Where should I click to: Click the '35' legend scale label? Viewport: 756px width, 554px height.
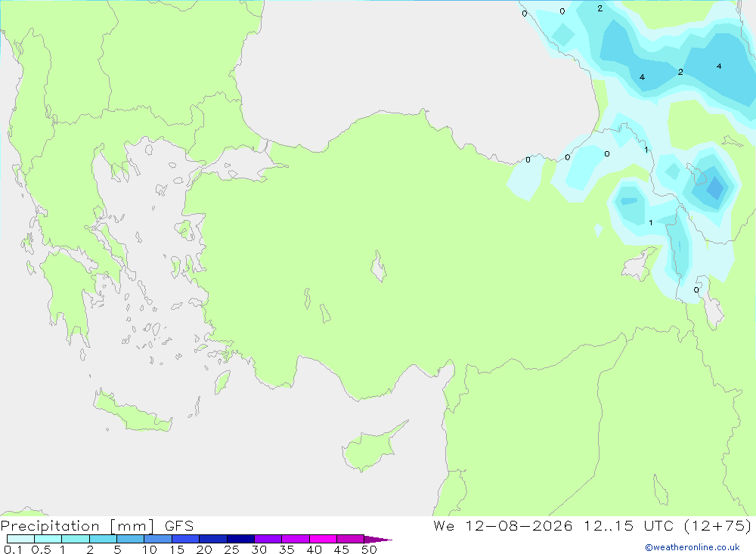pos(287,549)
